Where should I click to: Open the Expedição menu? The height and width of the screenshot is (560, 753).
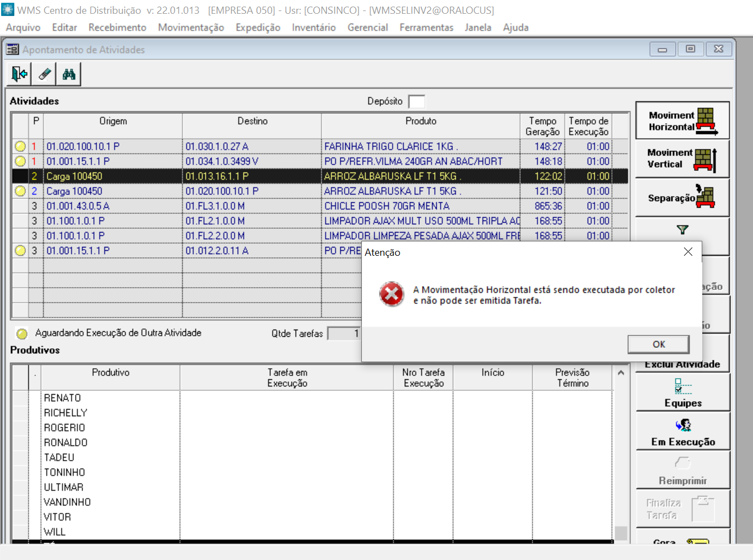pos(258,28)
